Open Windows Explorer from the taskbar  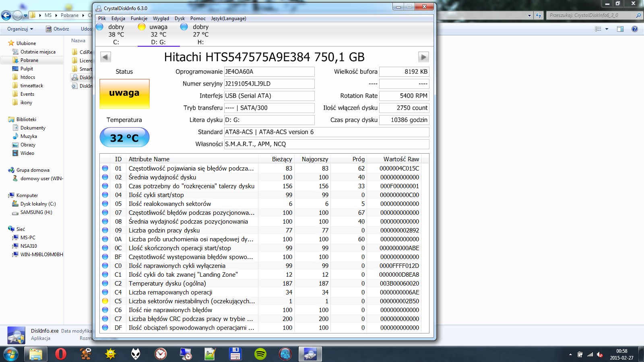point(36,354)
